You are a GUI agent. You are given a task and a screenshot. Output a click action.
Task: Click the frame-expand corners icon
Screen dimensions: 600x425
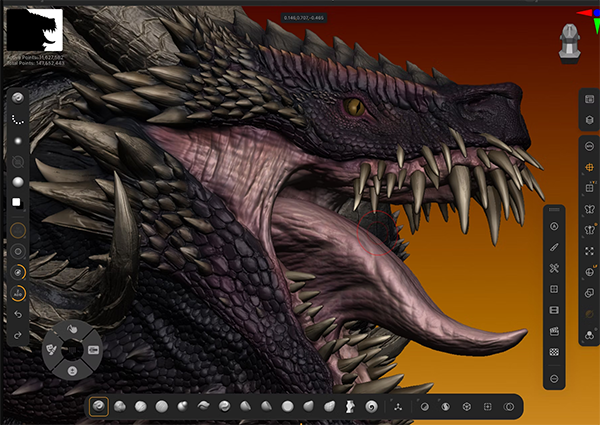589,251
